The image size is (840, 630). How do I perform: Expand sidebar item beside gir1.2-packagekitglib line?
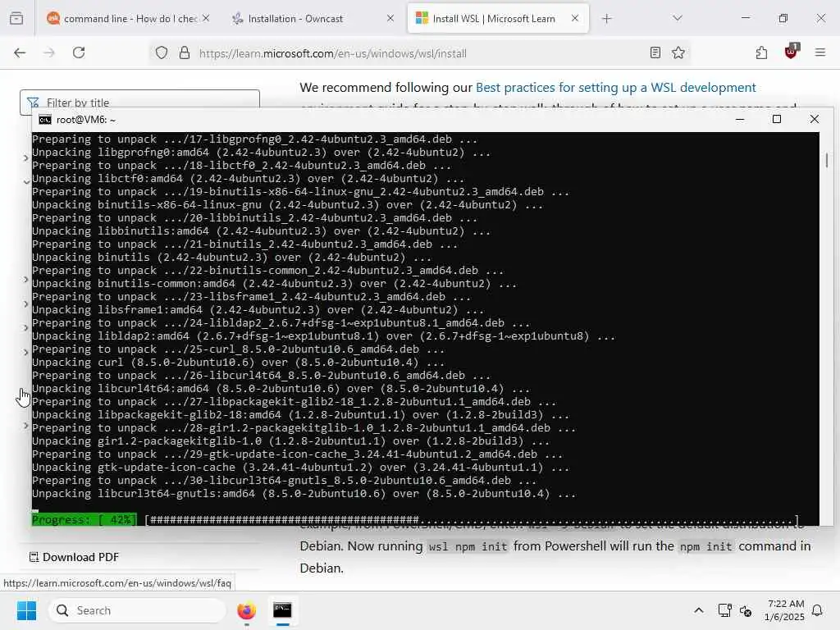pos(25,426)
